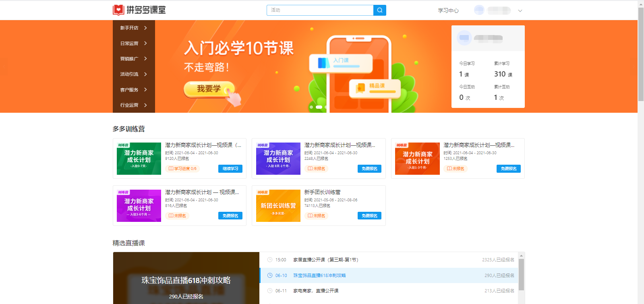Click 免费报名 on 新手团长训练营
This screenshot has width=644, height=304.
click(369, 216)
